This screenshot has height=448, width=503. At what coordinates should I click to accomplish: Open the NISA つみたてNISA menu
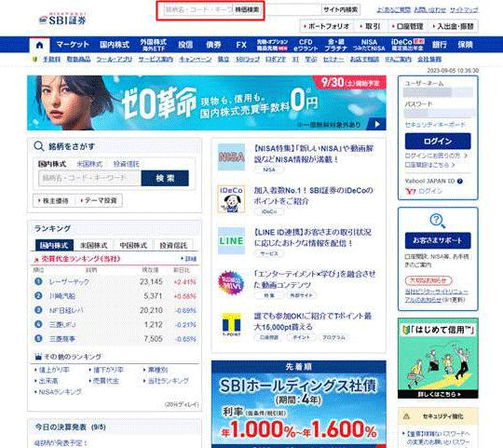(369, 45)
